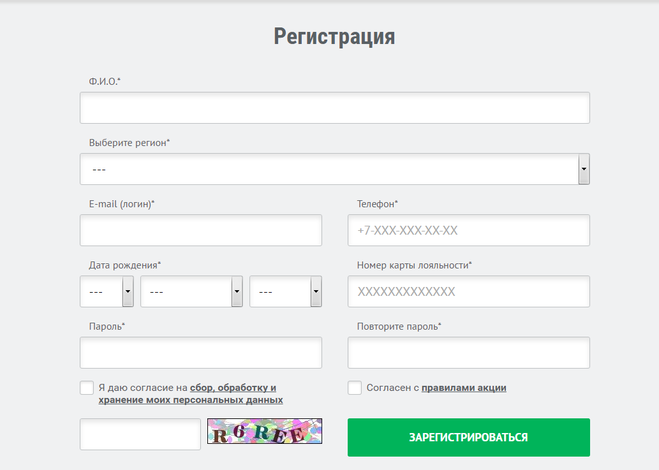The image size is (659, 470).
Task: Click the 'Номер карты лояльности' label text
Action: point(414,265)
